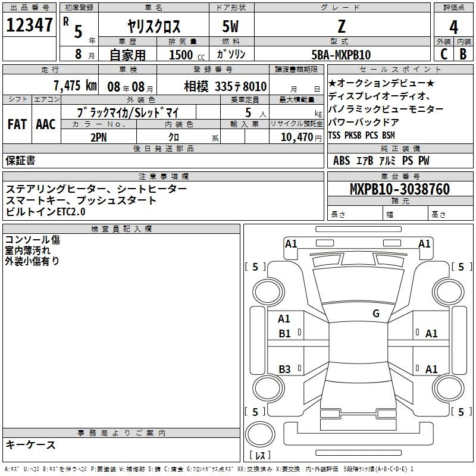Click the G mark on windshield diagram
Screen dimensions: 476x476
pos(375,314)
